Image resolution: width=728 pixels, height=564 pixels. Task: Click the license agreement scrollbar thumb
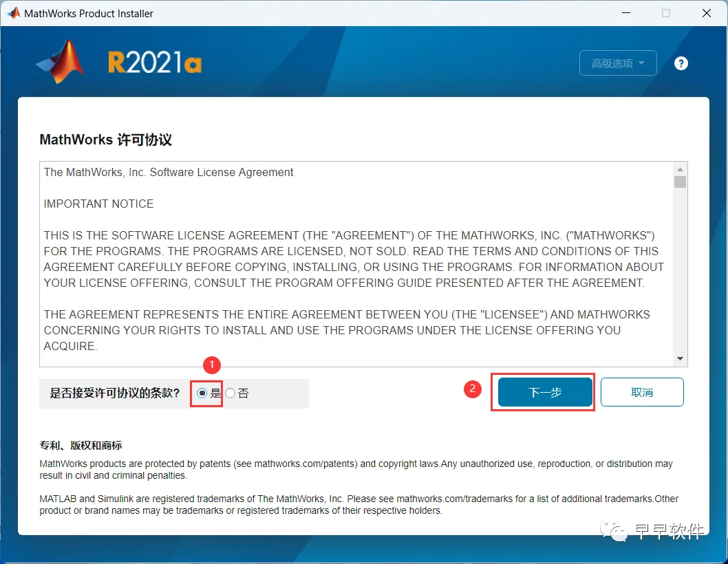(680, 182)
